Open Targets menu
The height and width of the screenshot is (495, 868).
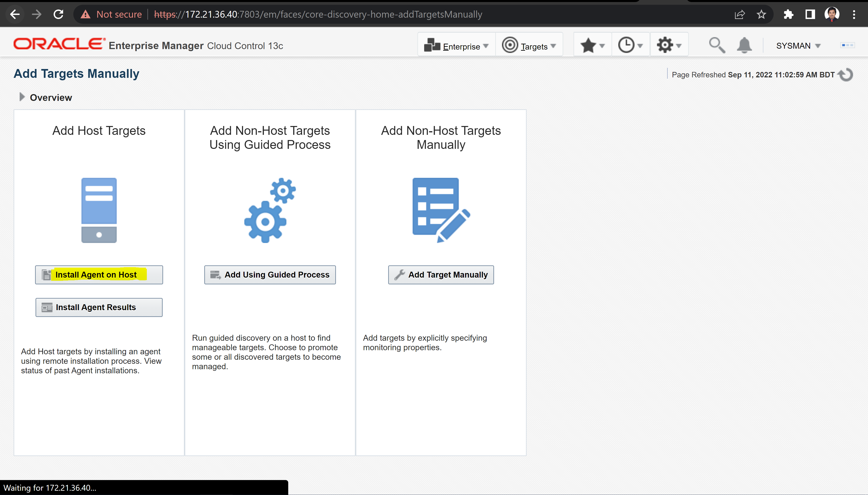click(529, 45)
